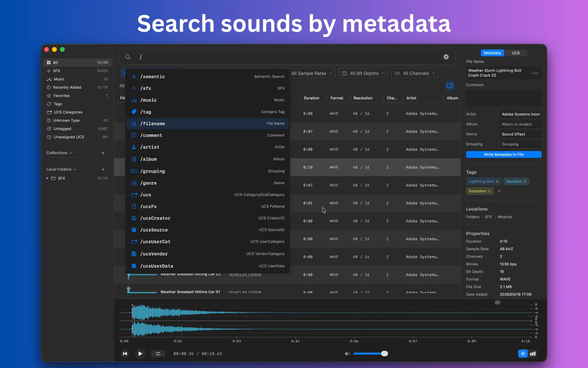Screen dimensions: 588x368
Task: Expand the SFX folder disclosure triangle
Action: click(x=47, y=178)
